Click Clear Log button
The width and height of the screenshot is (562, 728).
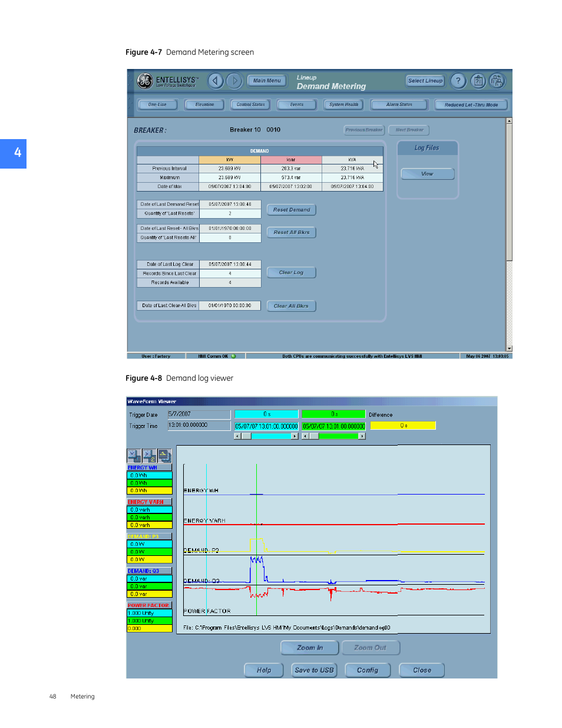[292, 272]
